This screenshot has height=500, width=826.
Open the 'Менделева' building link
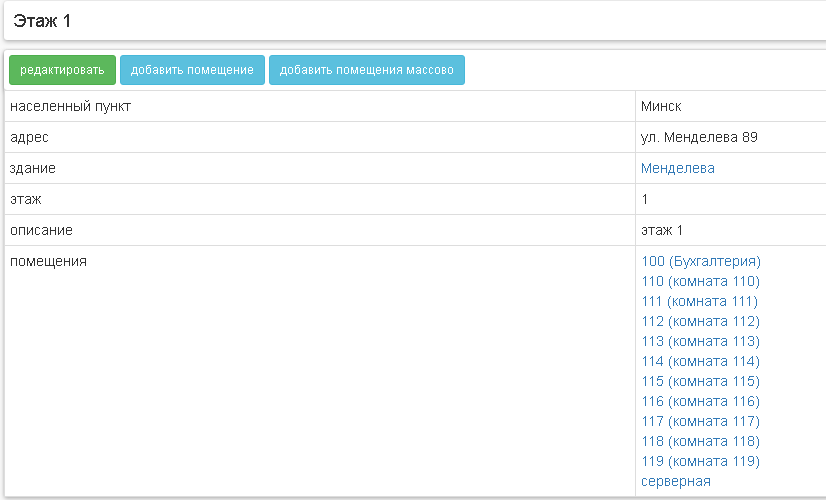click(x=677, y=168)
